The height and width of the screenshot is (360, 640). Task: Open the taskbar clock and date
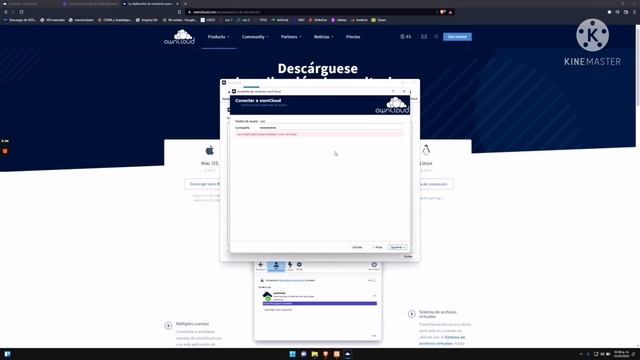621,354
